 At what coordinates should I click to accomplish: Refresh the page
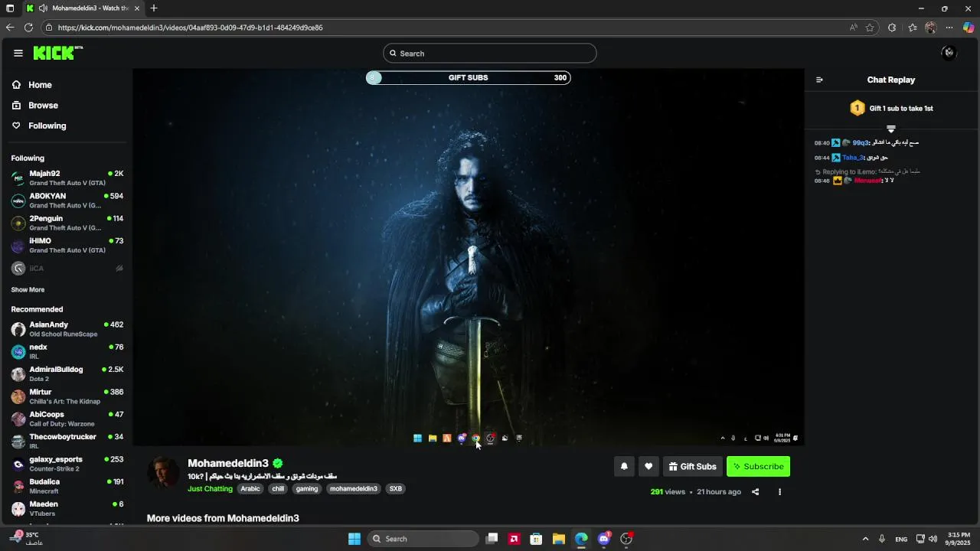(28, 28)
